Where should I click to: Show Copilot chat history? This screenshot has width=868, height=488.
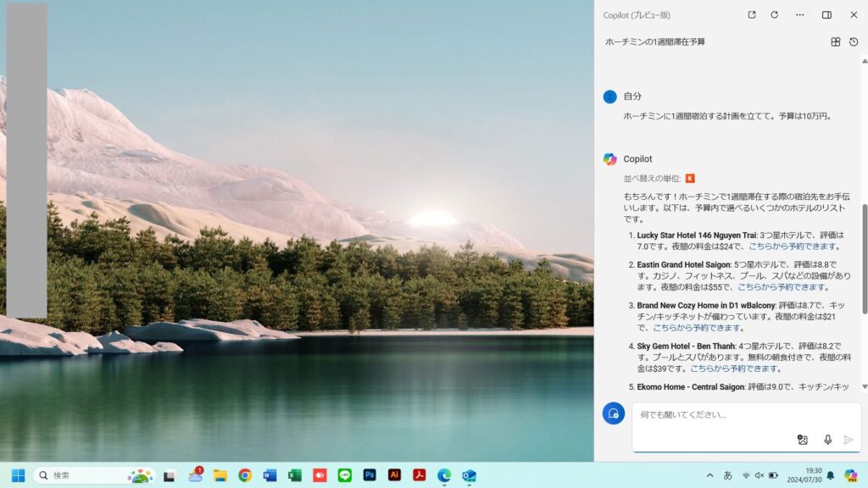point(854,42)
